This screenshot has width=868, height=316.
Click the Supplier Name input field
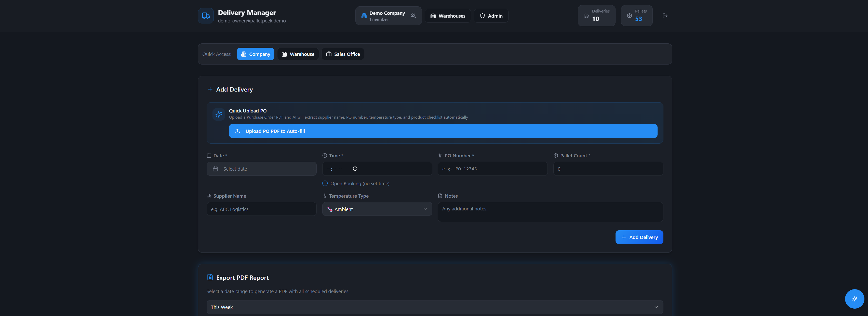(261, 209)
